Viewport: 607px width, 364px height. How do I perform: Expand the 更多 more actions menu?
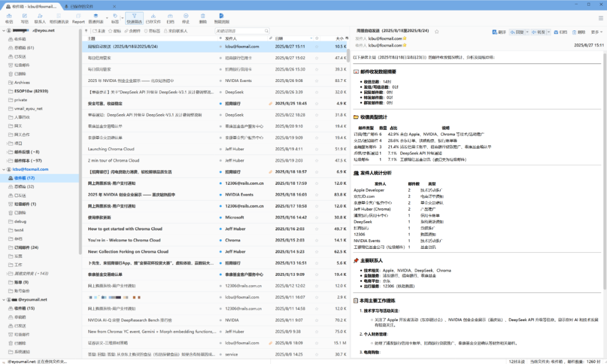click(x=597, y=33)
